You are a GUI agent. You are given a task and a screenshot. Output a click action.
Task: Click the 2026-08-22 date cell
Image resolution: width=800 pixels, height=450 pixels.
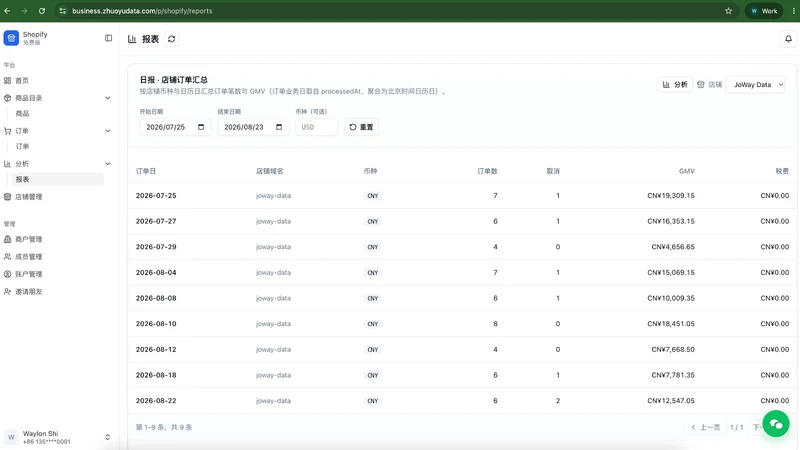(x=156, y=401)
